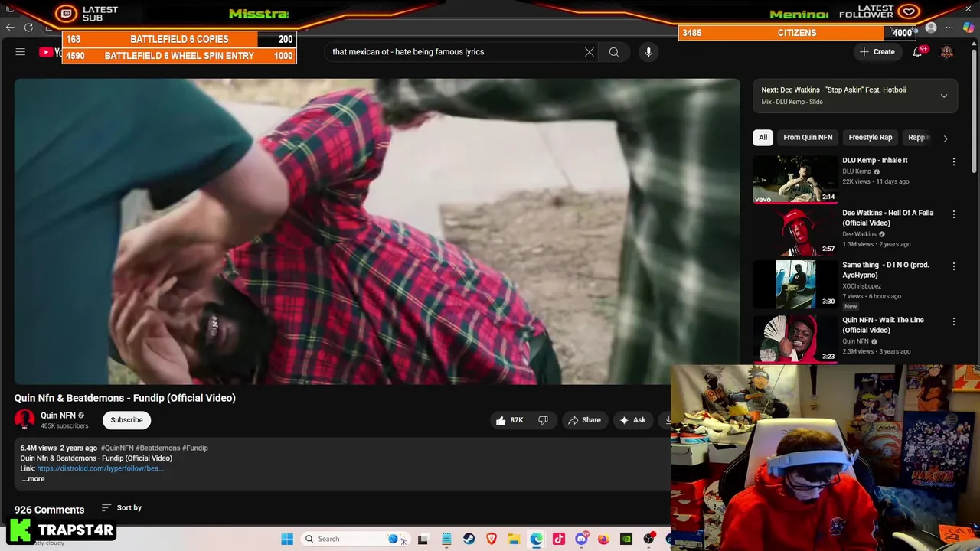Open the YouTube account avatar menu
The height and width of the screenshot is (551, 980).
tap(947, 52)
